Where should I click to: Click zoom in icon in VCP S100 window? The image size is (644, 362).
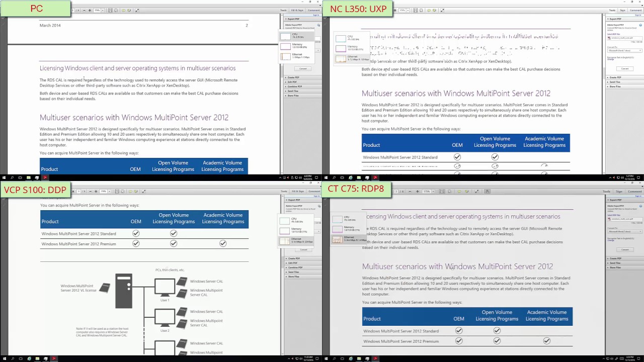click(x=96, y=191)
